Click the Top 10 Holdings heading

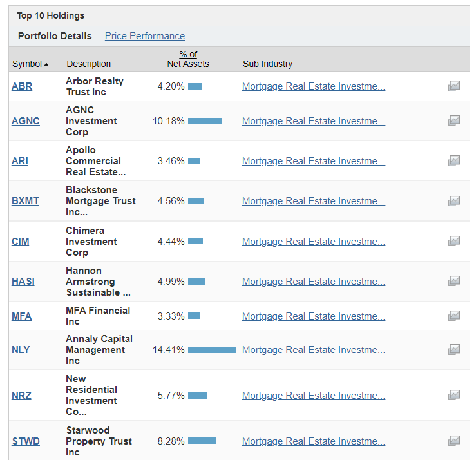pos(51,16)
